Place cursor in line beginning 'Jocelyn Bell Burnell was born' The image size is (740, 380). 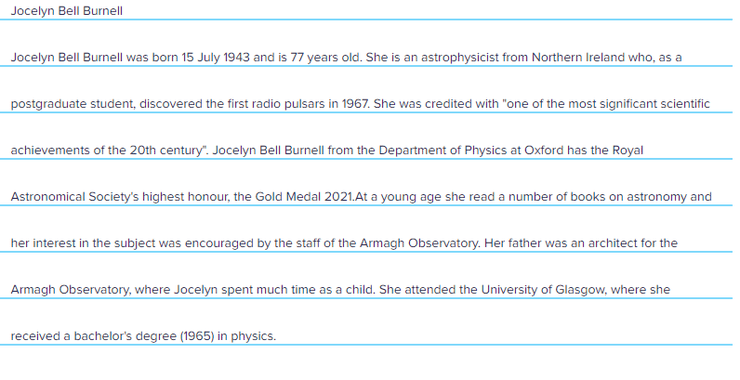tap(346, 58)
